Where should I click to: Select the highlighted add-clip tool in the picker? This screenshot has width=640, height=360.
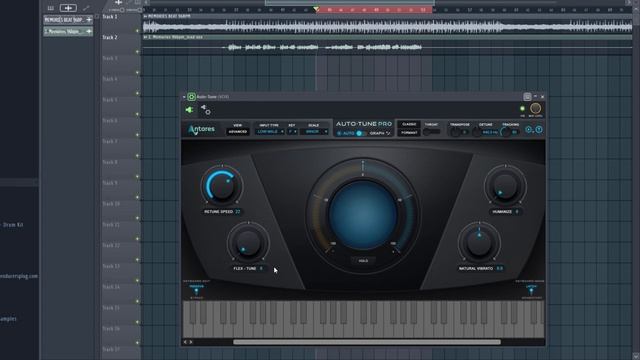coord(68,8)
